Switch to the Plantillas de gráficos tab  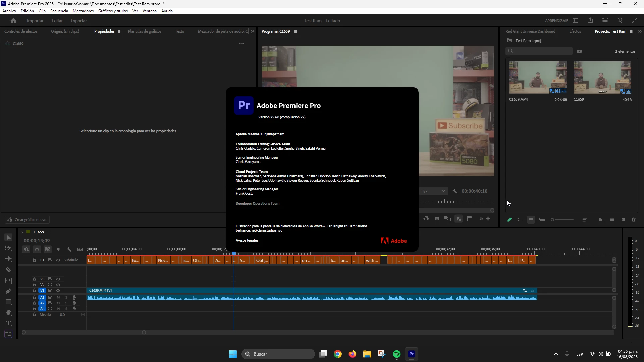(x=145, y=31)
